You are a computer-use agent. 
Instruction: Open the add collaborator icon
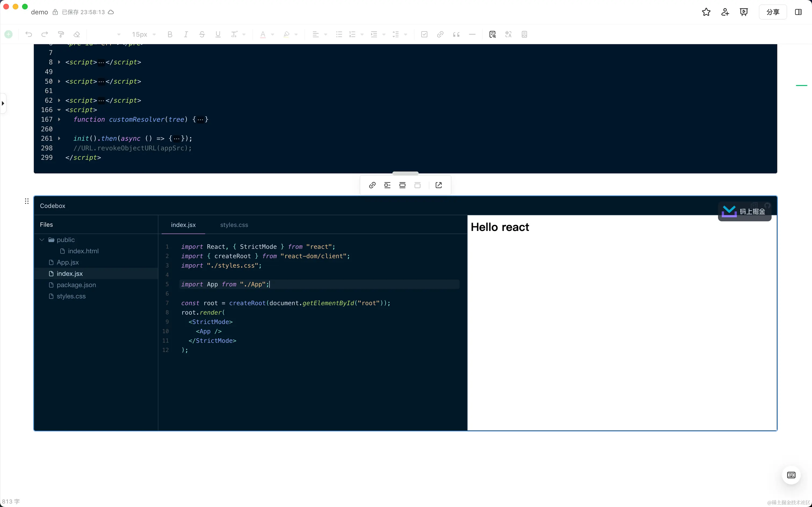pos(725,12)
